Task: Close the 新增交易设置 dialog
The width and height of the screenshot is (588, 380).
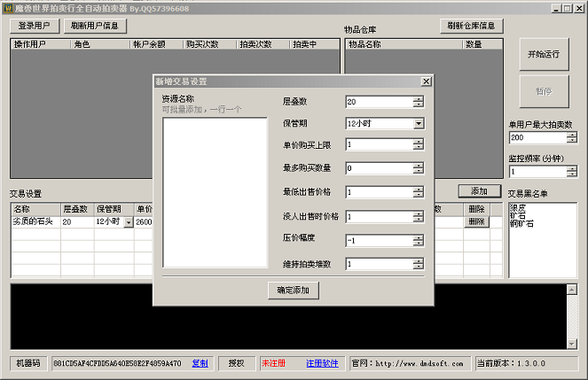Action: tap(426, 81)
